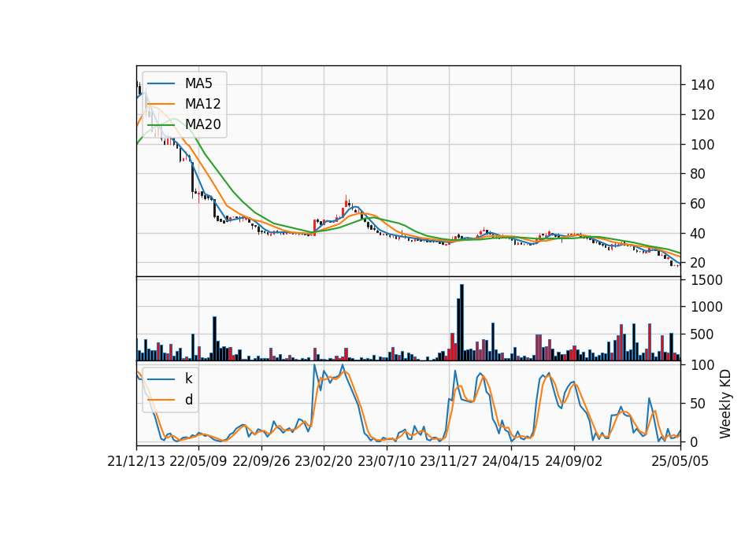Click the MA12 legend label
756x543 pixels.
tap(202, 104)
